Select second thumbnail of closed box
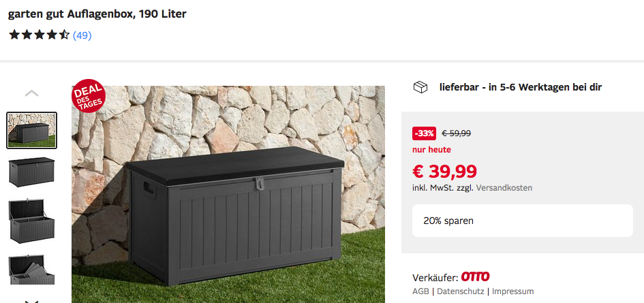The width and height of the screenshot is (644, 303). [x=31, y=172]
